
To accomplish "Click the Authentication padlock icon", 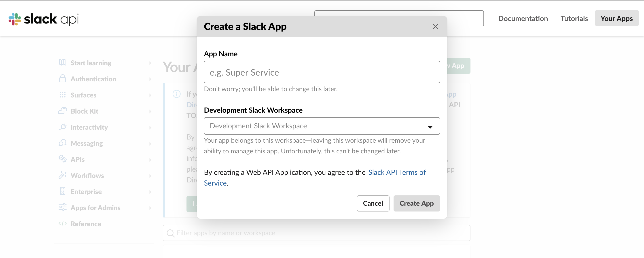I will [63, 79].
